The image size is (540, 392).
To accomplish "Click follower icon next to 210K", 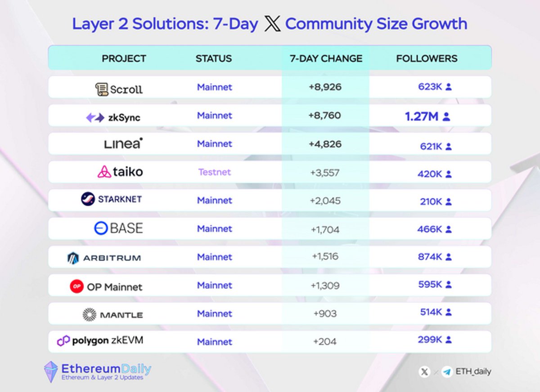I will click(x=448, y=201).
